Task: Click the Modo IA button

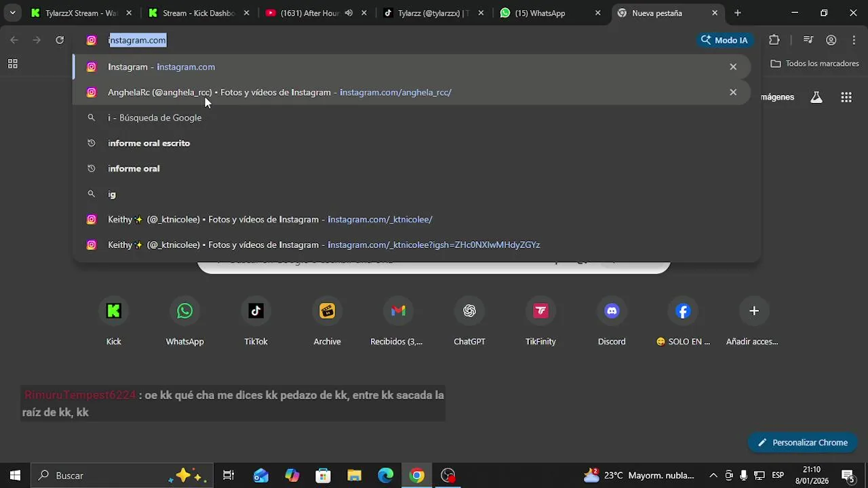Action: coord(724,40)
